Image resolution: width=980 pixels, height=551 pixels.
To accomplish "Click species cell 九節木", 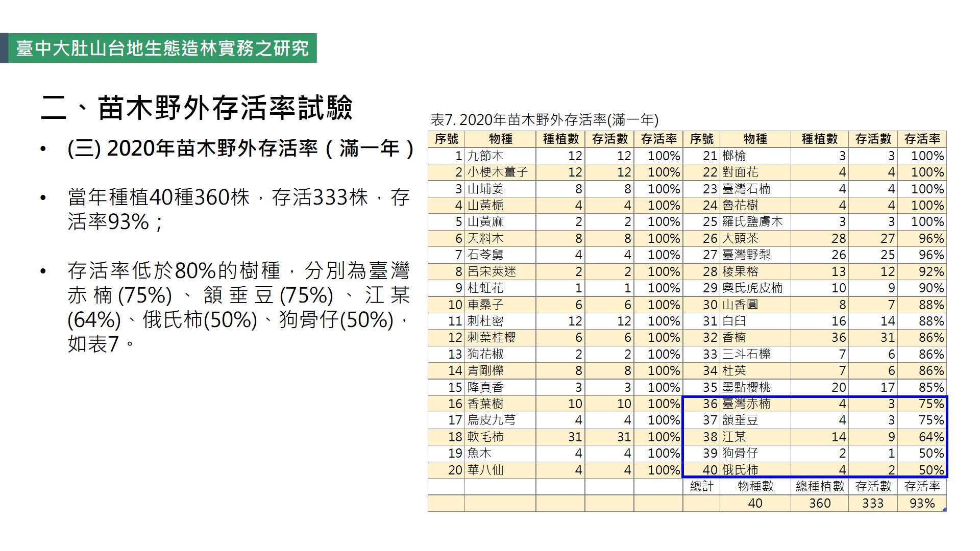I will click(500, 156).
